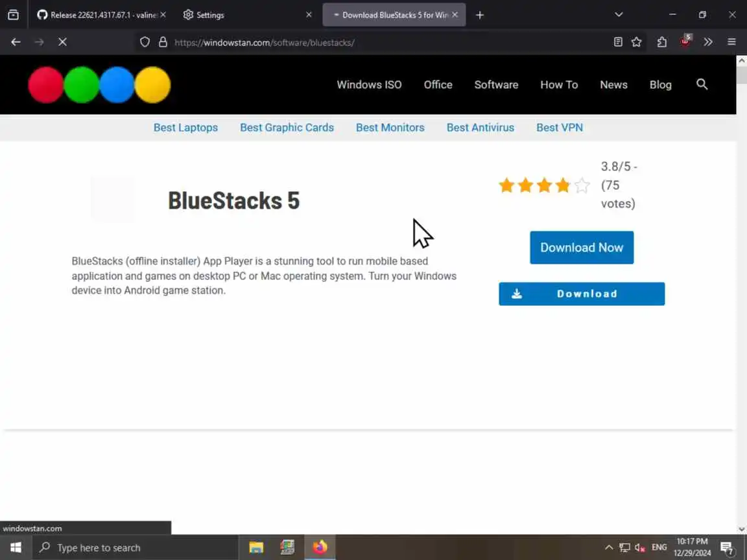The image size is (747, 560).
Task: Open the Blog menu item
Action: tap(661, 85)
